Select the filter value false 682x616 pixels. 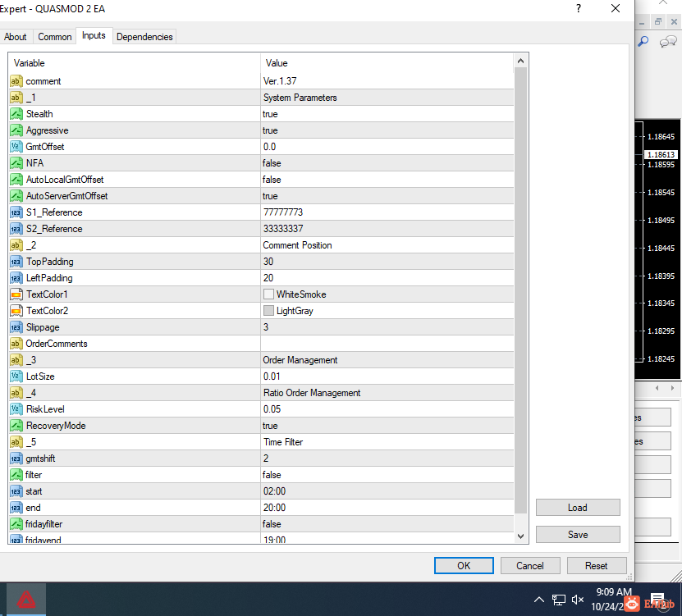tap(272, 475)
